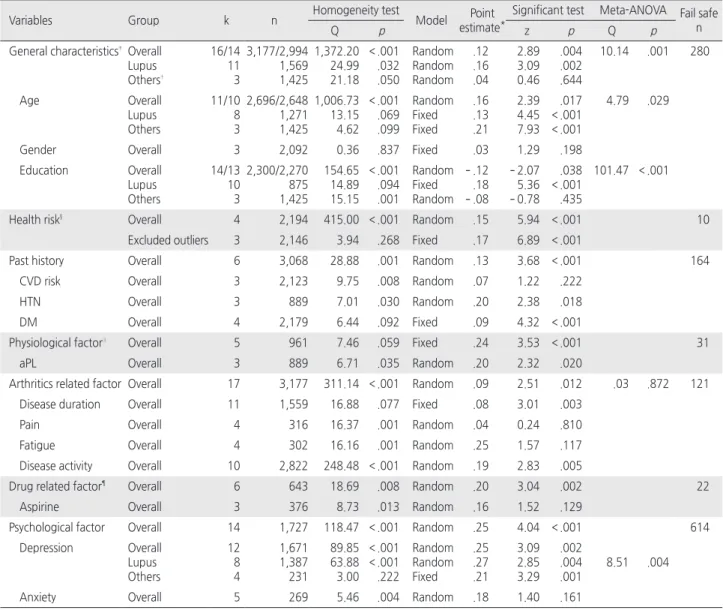Image resolution: width=723 pixels, height=610 pixels.
Task: Select the 'Education' variable label
Action: 44,171
